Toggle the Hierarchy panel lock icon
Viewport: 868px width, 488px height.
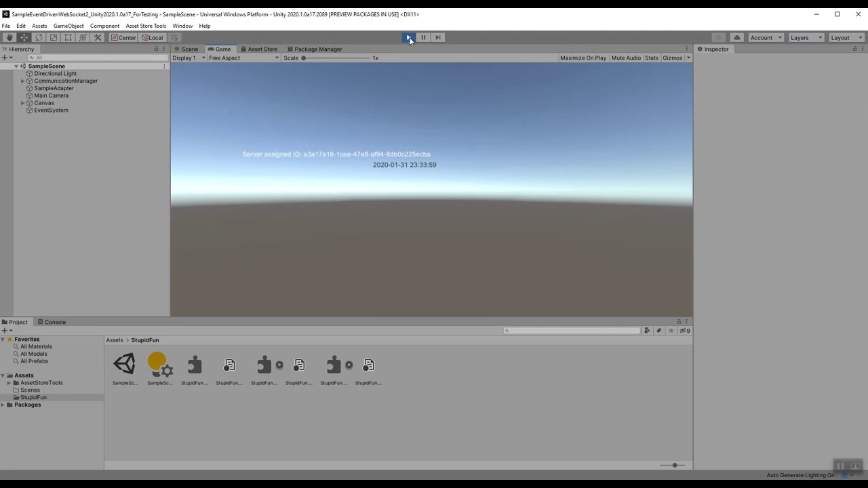point(156,49)
